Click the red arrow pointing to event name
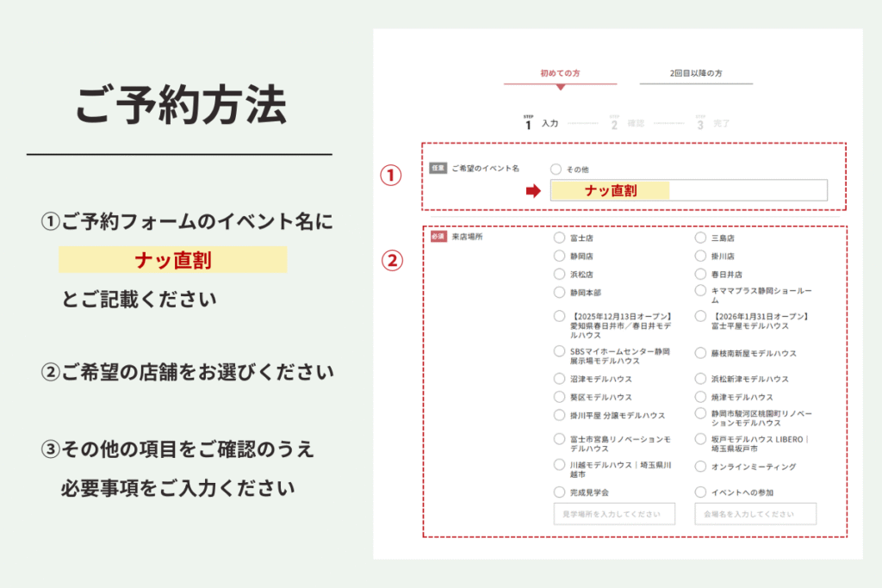Image resolution: width=882 pixels, height=588 pixels. [x=534, y=191]
